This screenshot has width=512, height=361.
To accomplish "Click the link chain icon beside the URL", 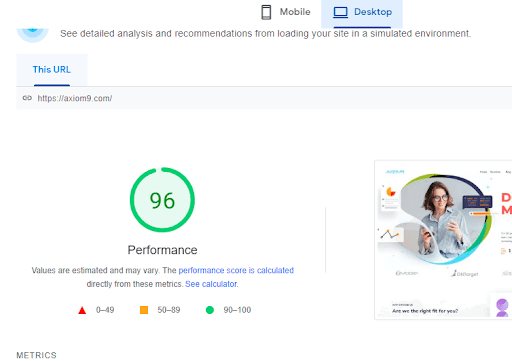I will 27,98.
